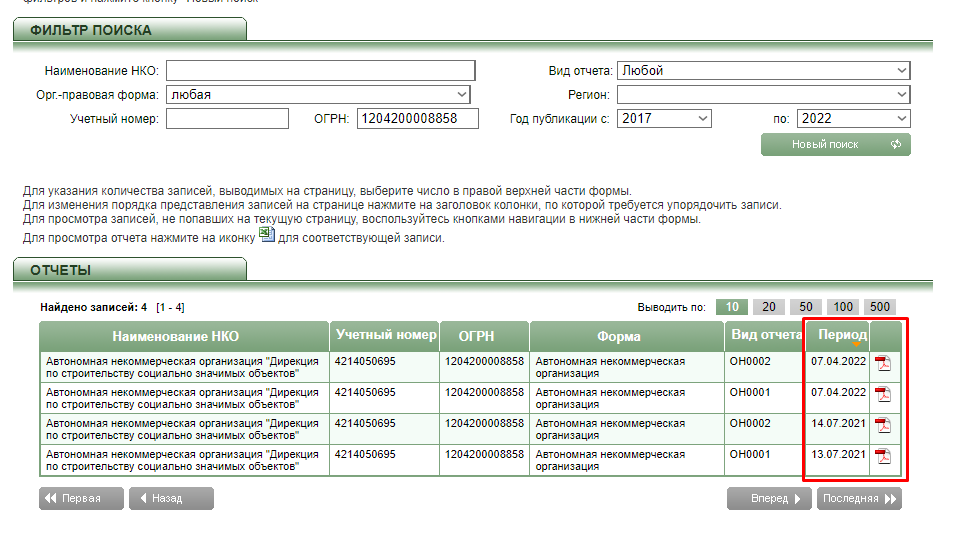This screenshot has width=954, height=538.
Task: Click the ОГРН input field
Action: click(x=418, y=119)
